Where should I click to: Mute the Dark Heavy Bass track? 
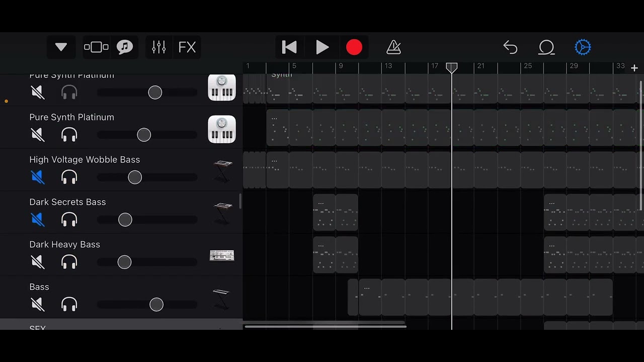(x=38, y=262)
